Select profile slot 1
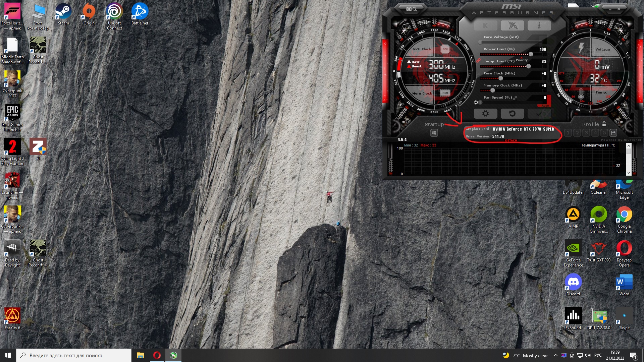Screen dimensions: 644x362 click(568, 133)
